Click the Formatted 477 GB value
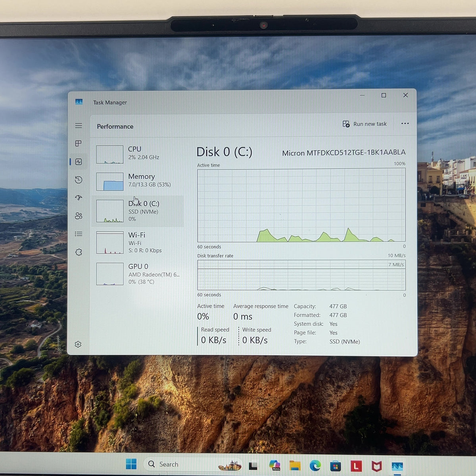 coord(338,315)
